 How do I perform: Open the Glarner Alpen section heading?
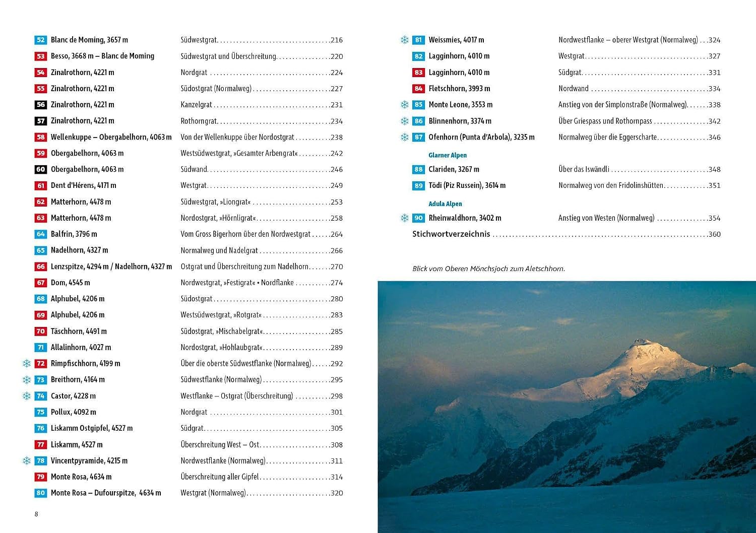click(x=448, y=155)
